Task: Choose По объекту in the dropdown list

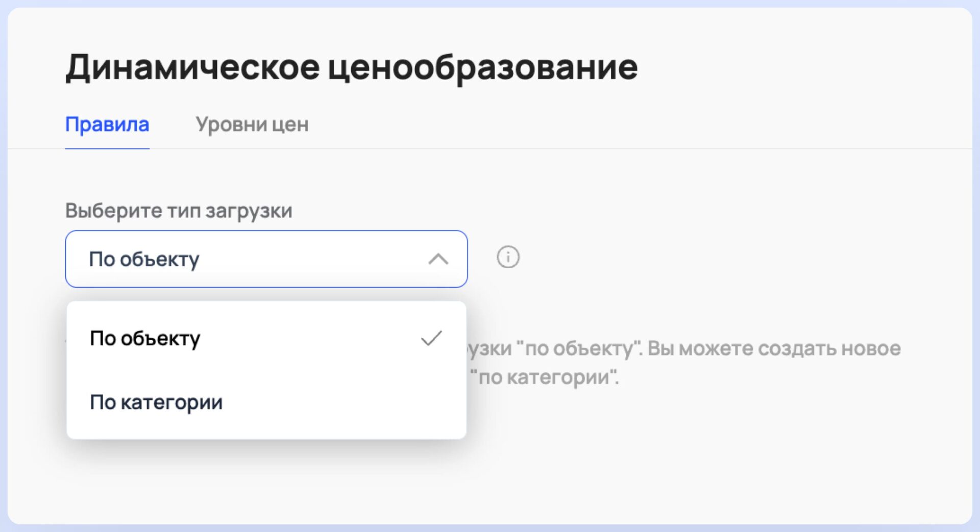Action: click(x=145, y=339)
